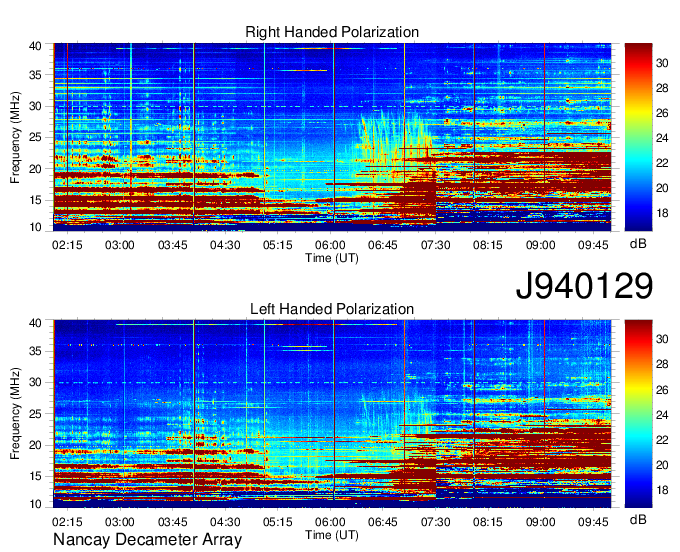Click the 35 MHz tick of Right Handed plot
This screenshot has width=680, height=552.
tap(35, 75)
